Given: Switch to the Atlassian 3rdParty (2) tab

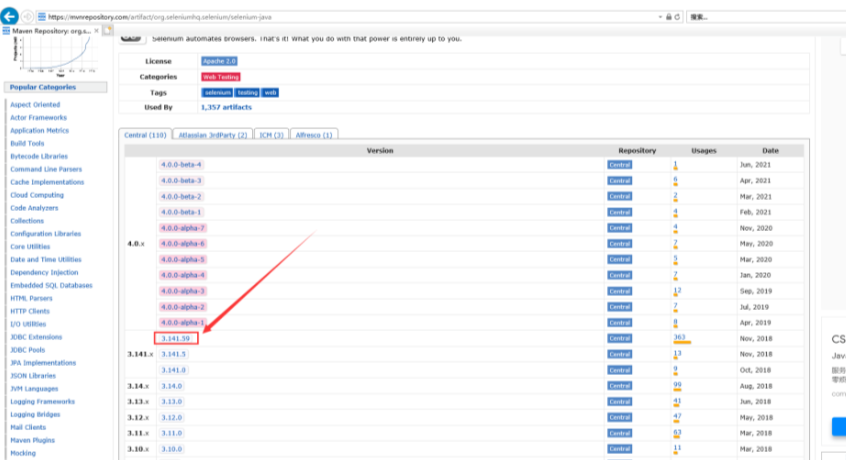Looking at the screenshot, I should [x=213, y=135].
